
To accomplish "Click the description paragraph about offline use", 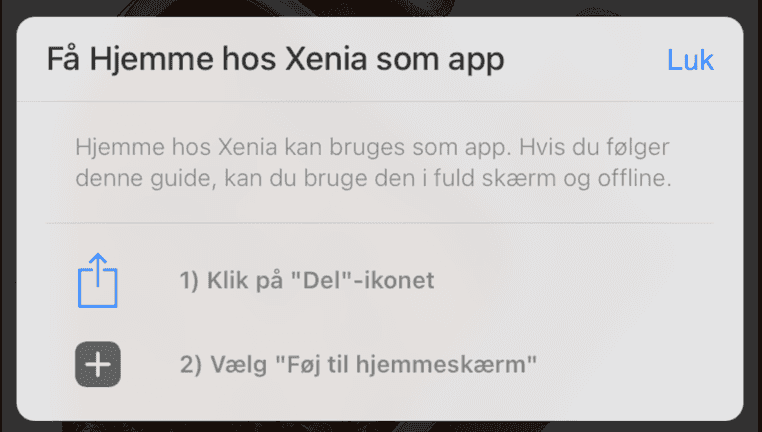I will click(x=373, y=162).
